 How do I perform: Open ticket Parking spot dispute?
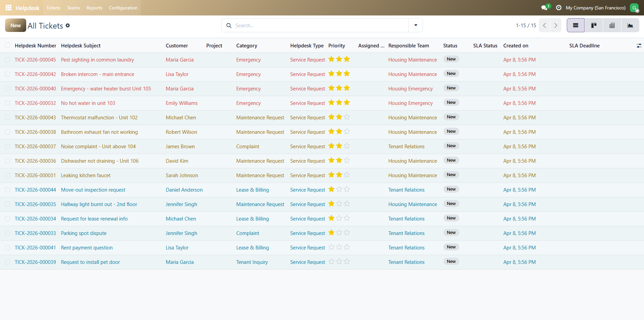84,233
